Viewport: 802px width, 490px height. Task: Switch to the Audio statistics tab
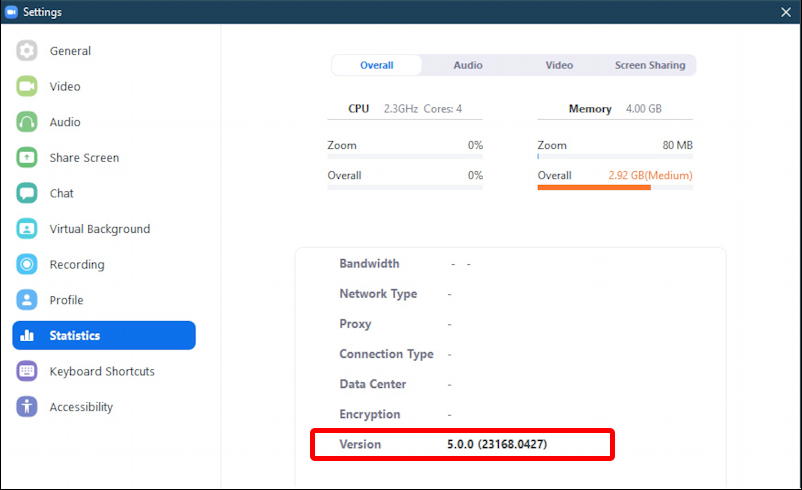point(468,65)
